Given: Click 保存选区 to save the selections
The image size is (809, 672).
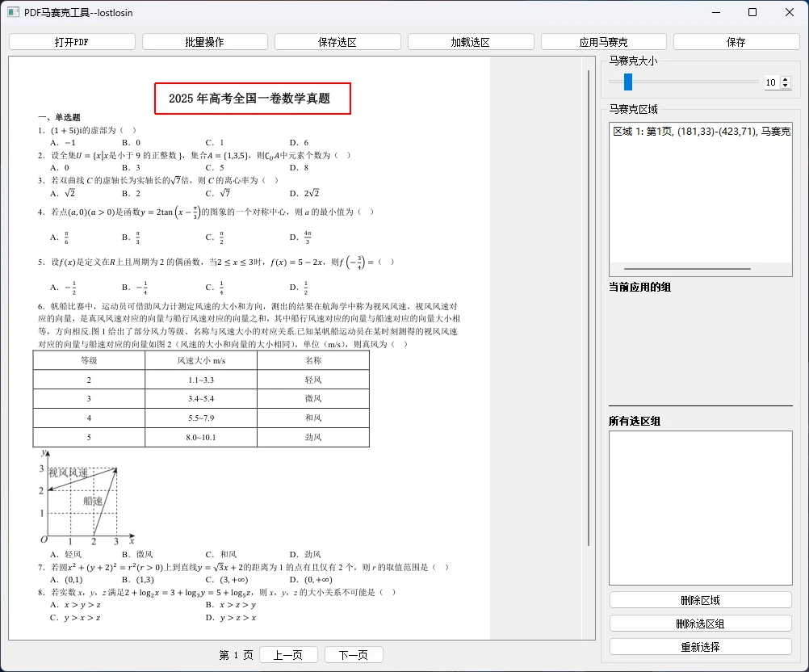Looking at the screenshot, I should tap(337, 41).
